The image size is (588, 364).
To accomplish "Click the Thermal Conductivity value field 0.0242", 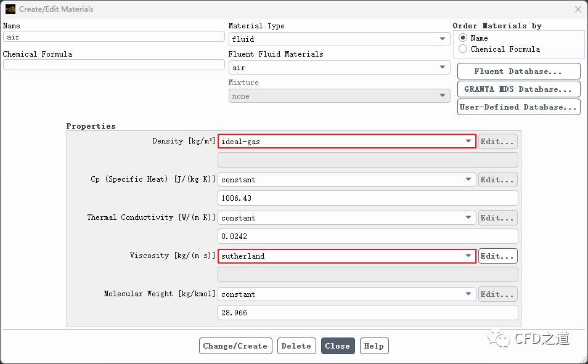I will tap(367, 236).
